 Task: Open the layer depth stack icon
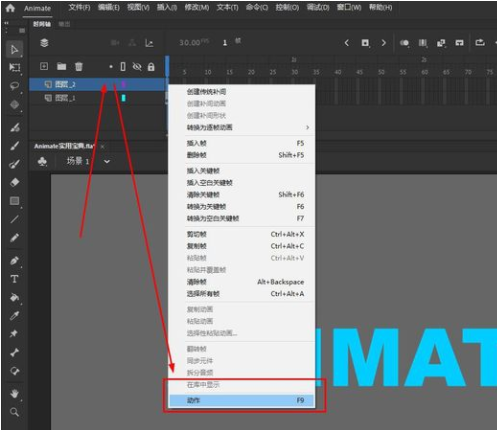click(x=44, y=43)
